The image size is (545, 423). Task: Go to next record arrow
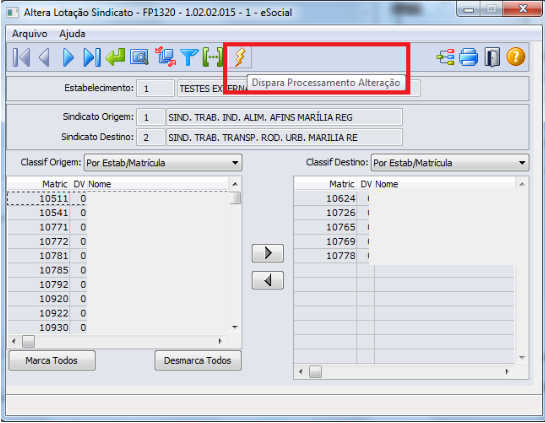tap(68, 57)
